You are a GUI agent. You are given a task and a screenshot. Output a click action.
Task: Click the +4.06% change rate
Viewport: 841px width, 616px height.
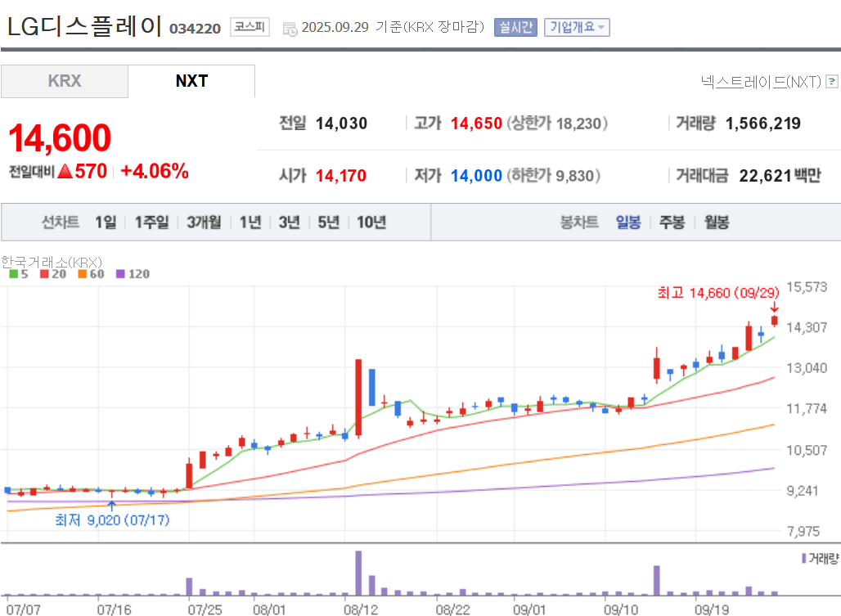pyautogui.click(x=155, y=171)
